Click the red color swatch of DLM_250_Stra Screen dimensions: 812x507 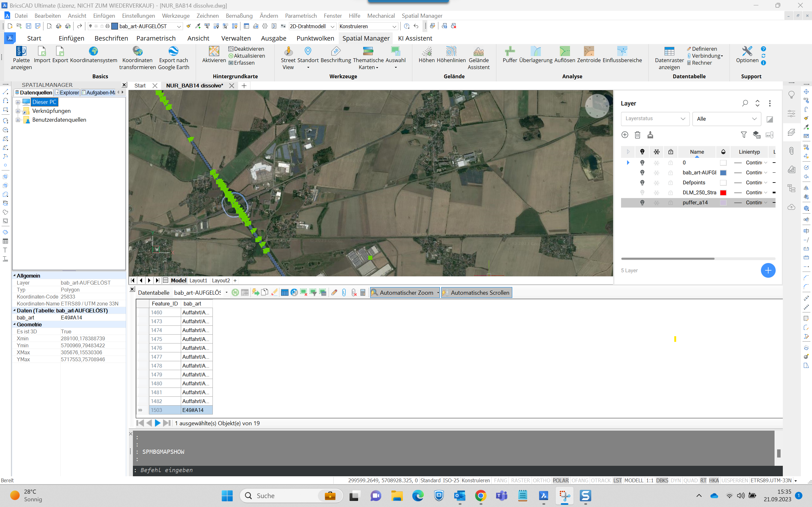click(x=723, y=192)
